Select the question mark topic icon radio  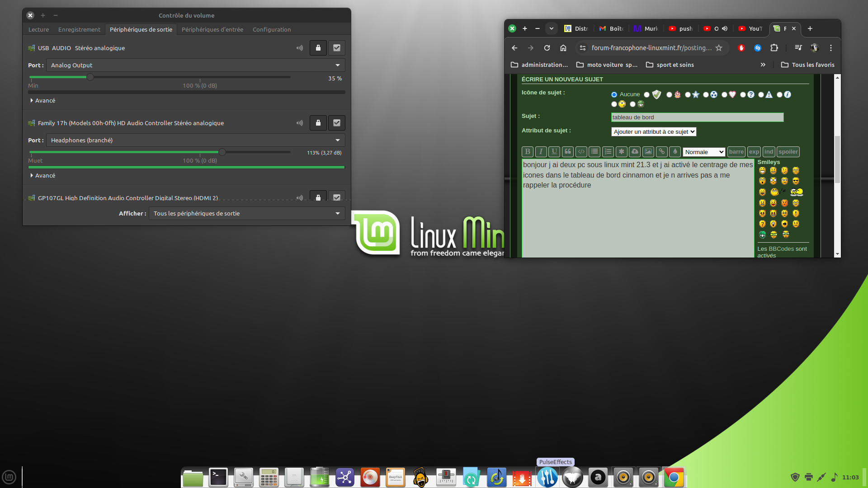(x=743, y=94)
